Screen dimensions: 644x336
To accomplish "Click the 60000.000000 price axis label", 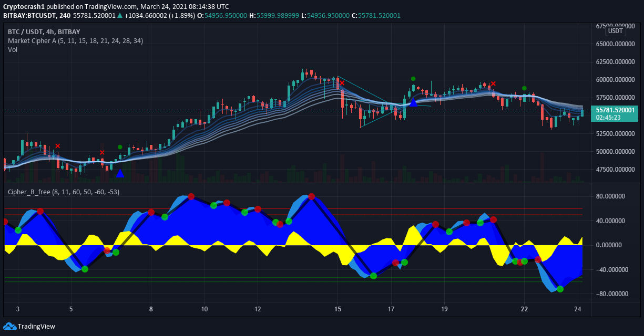I will pos(616,80).
